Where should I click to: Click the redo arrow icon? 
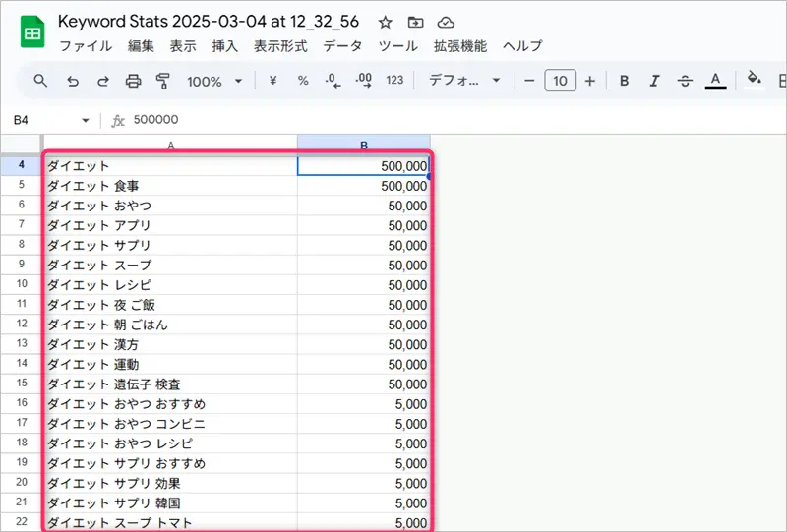[x=102, y=81]
